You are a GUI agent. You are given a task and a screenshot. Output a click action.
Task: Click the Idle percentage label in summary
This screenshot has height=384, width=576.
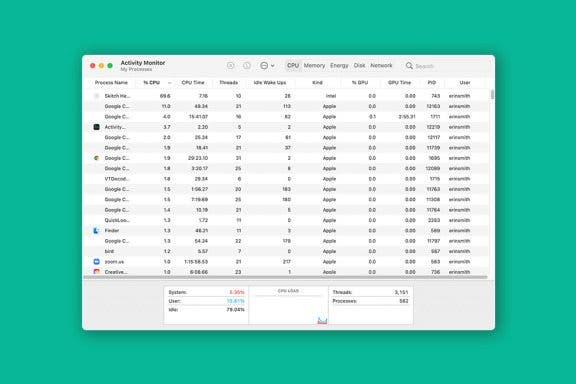click(173, 310)
